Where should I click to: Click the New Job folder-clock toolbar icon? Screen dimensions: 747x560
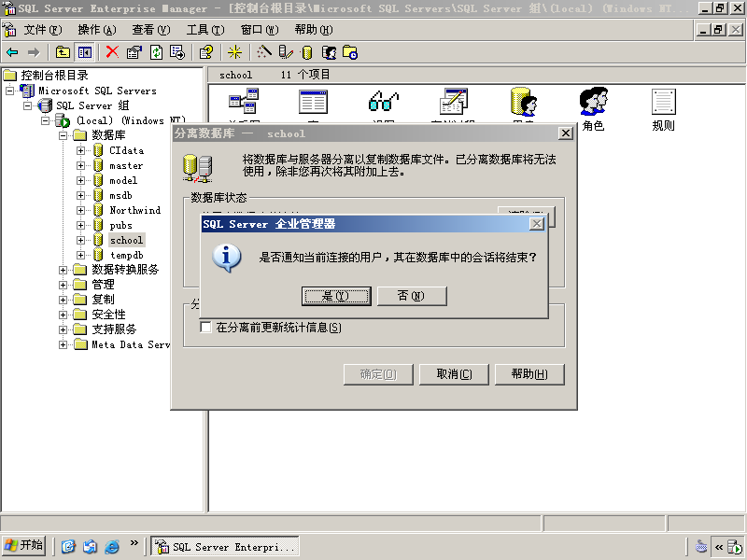(x=350, y=52)
